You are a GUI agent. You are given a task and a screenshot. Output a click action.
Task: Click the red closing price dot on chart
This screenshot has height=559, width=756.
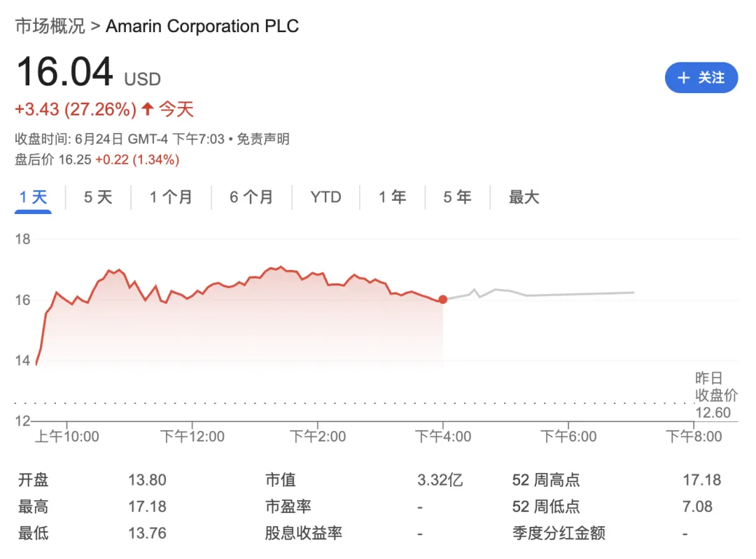pyautogui.click(x=442, y=299)
